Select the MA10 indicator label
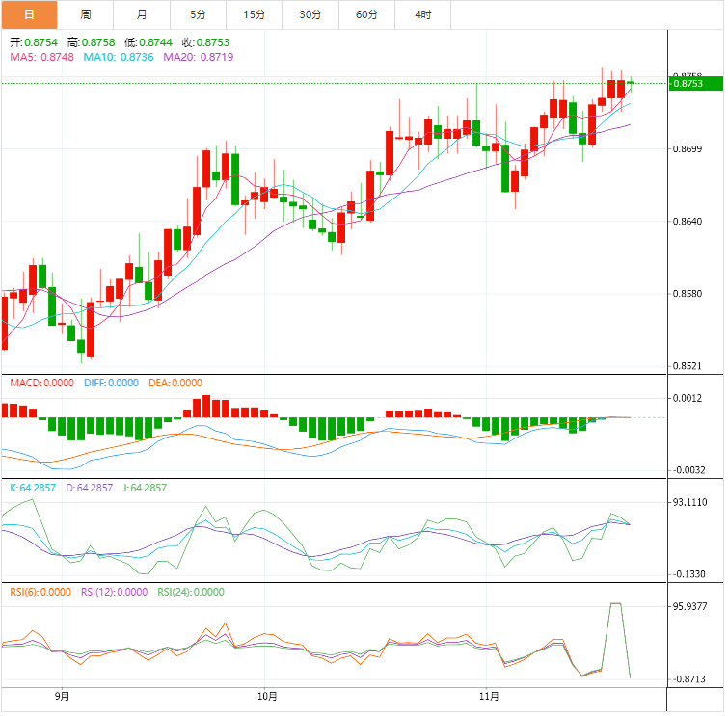Screen dimensions: 728x716 click(118, 58)
